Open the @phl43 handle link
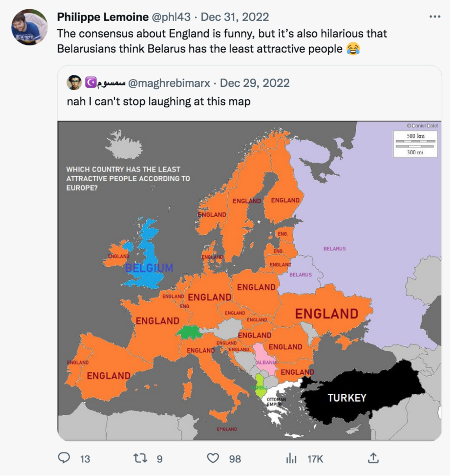 (x=171, y=17)
